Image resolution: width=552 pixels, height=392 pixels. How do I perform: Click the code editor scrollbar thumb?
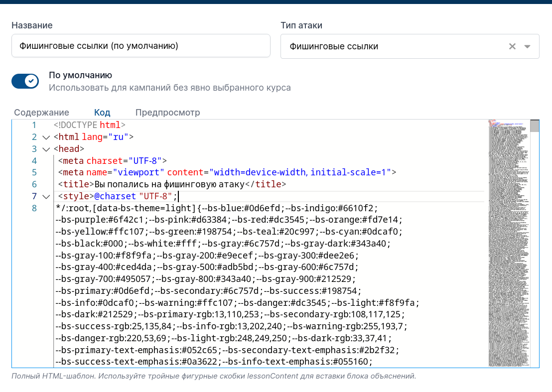point(535,126)
